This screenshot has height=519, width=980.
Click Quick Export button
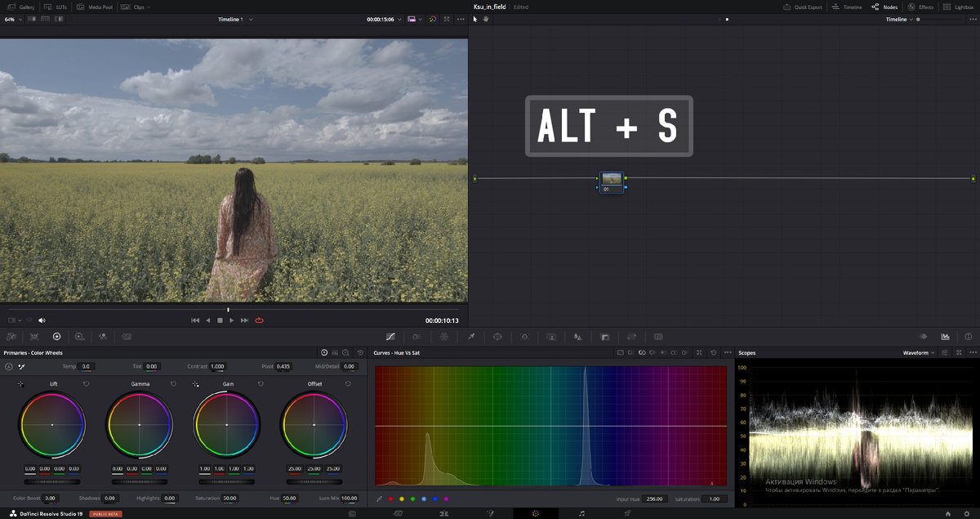(x=801, y=7)
